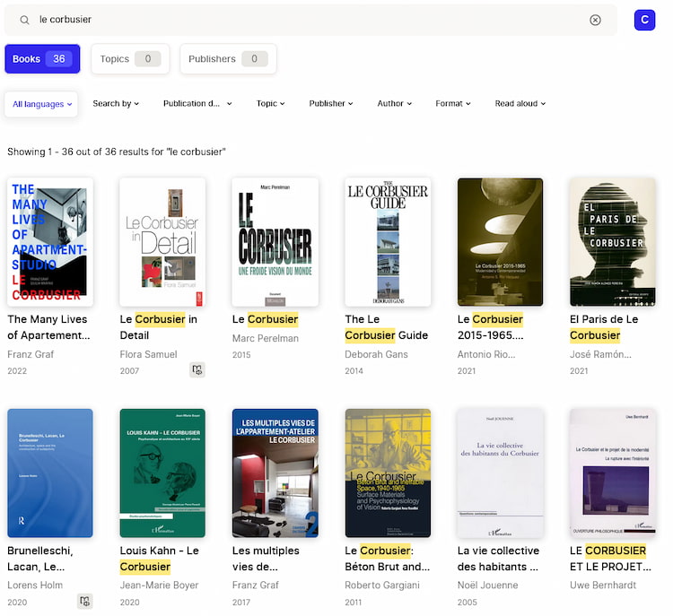673x616 pixels.
Task: Click Le Corbusier title by Marc Perelman
Action: tap(266, 319)
